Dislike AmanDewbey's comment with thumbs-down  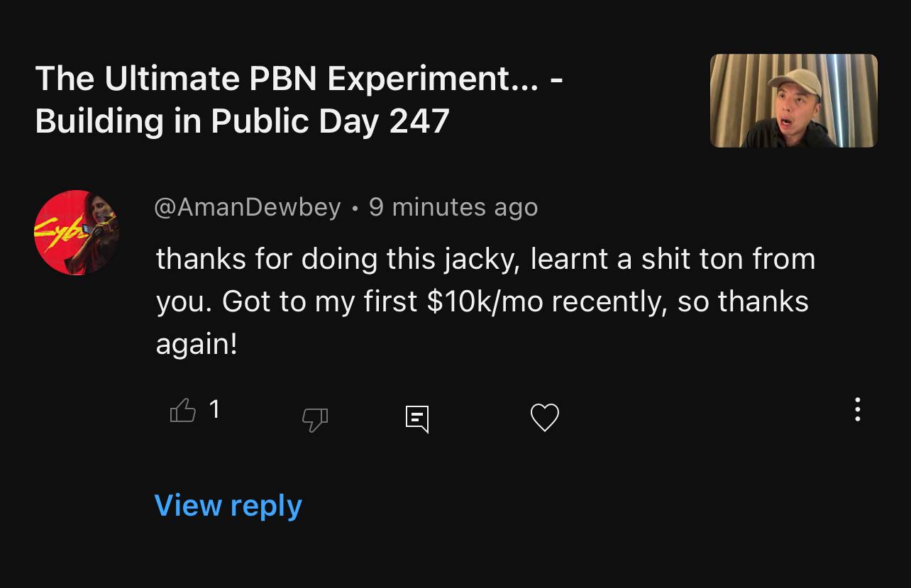[315, 419]
